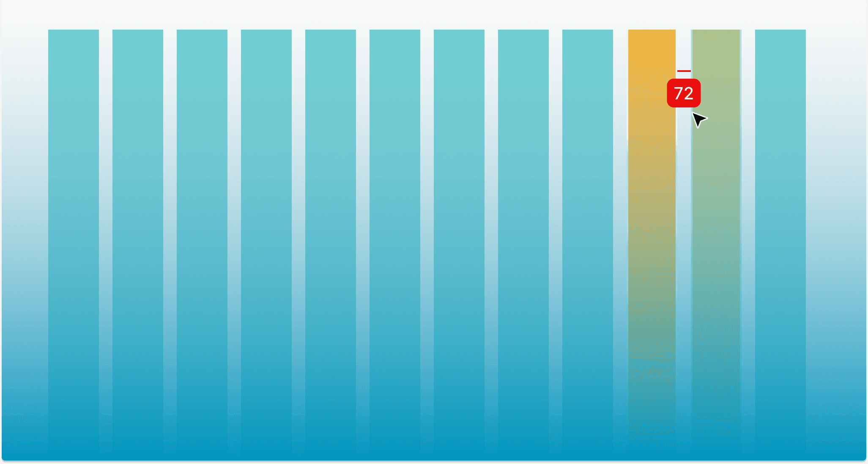Viewport: 868px width, 464px height.
Task: Click the white right edge of orange column
Action: (676, 190)
